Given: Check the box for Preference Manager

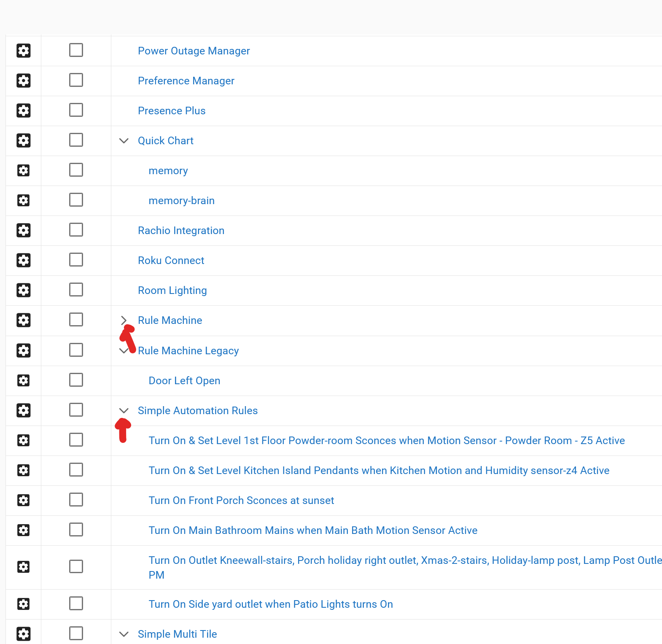Looking at the screenshot, I should (x=76, y=80).
